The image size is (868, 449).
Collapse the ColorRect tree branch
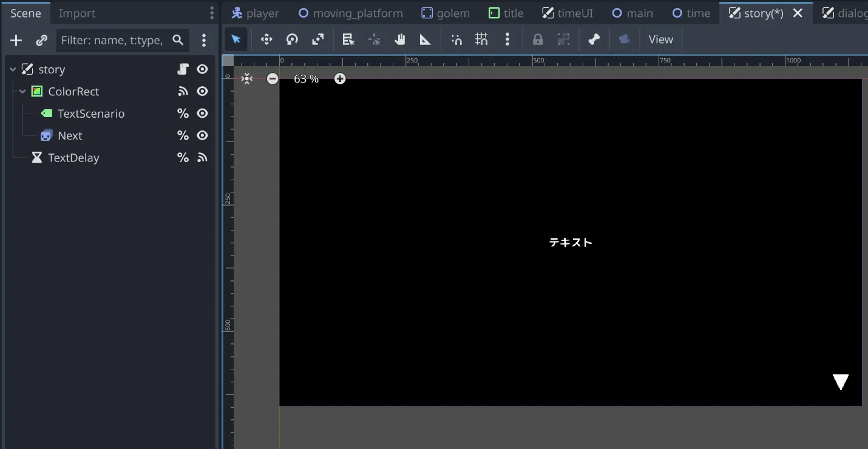tap(22, 92)
